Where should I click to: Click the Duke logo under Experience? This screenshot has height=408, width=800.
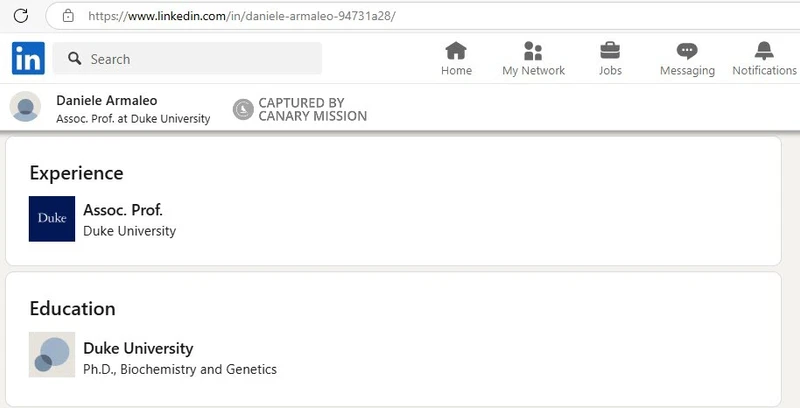coord(52,218)
